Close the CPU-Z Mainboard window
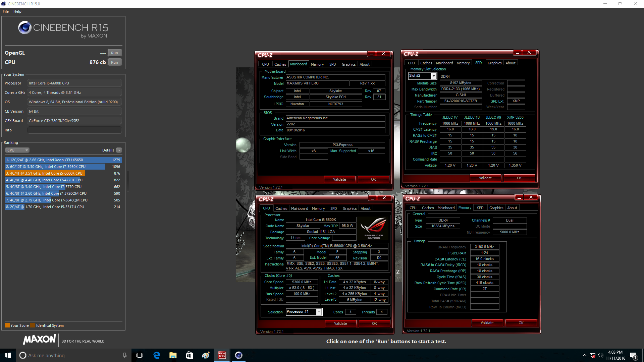This screenshot has width=644, height=362. [x=383, y=54]
